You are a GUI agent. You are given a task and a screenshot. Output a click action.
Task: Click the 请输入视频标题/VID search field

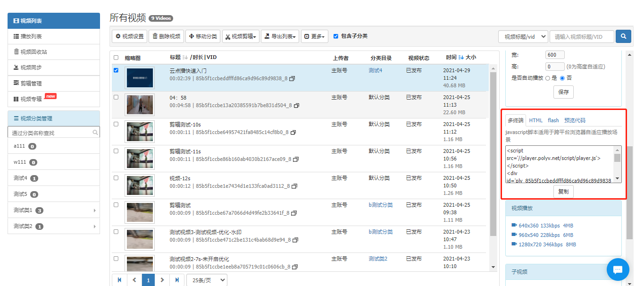[x=582, y=36]
